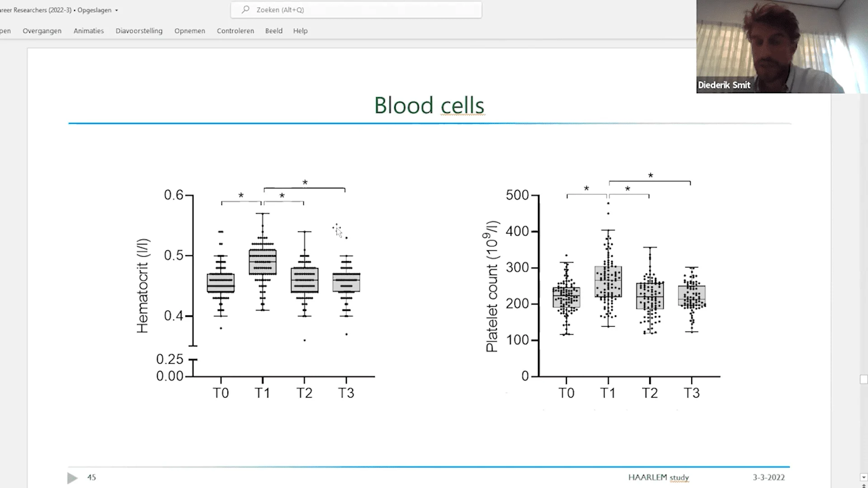This screenshot has height=488, width=868.
Task: Open the Help tab
Action: (x=300, y=31)
